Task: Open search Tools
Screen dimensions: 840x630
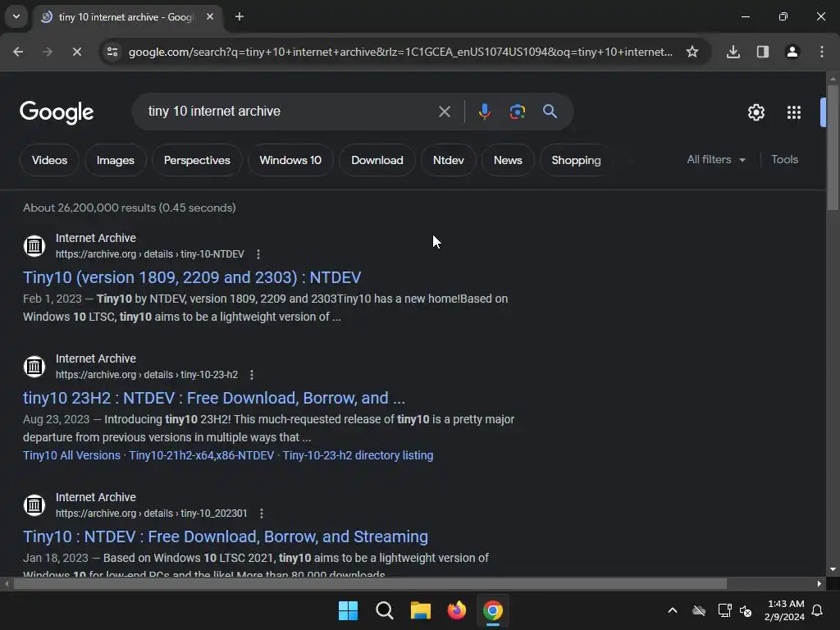Action: pos(784,160)
